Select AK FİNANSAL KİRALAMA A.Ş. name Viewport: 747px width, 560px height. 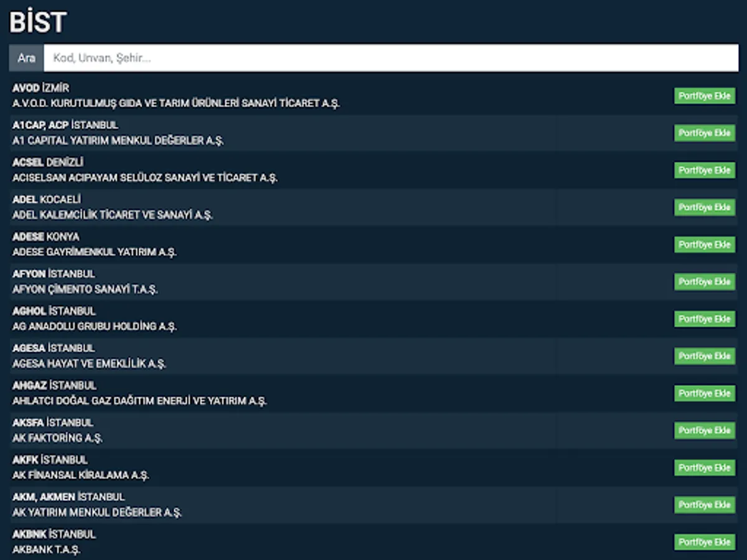[81, 475]
